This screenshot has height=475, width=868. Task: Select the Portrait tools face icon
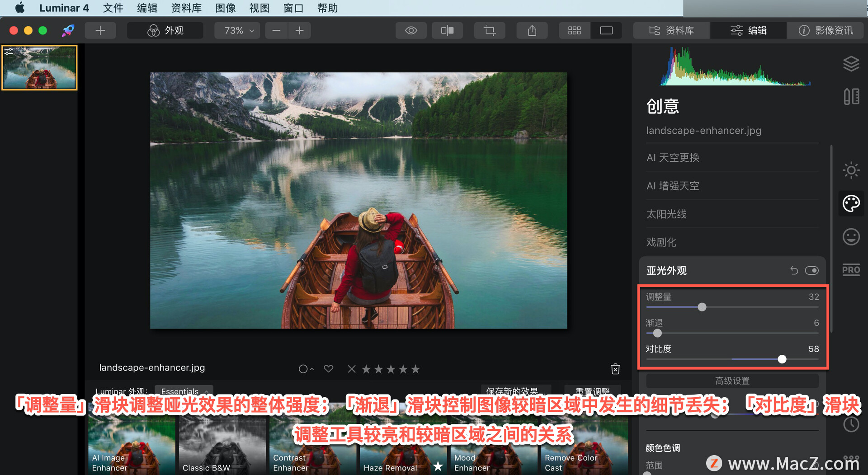pyautogui.click(x=851, y=236)
